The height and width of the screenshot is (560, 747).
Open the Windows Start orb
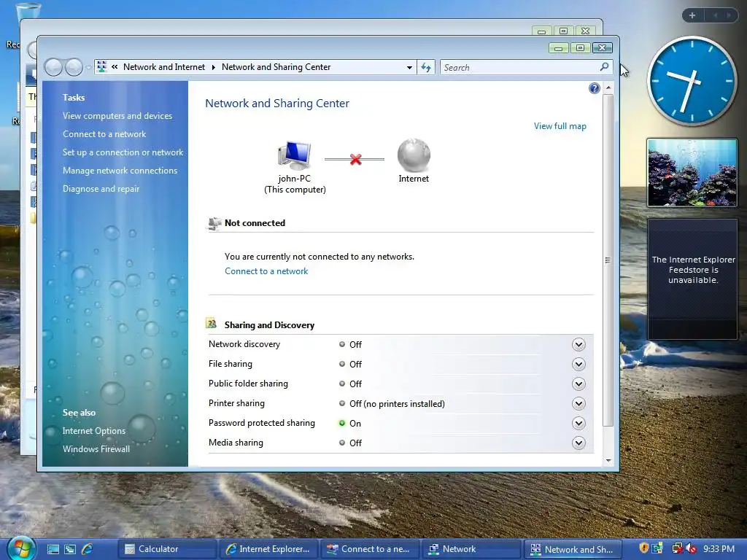tap(20, 548)
